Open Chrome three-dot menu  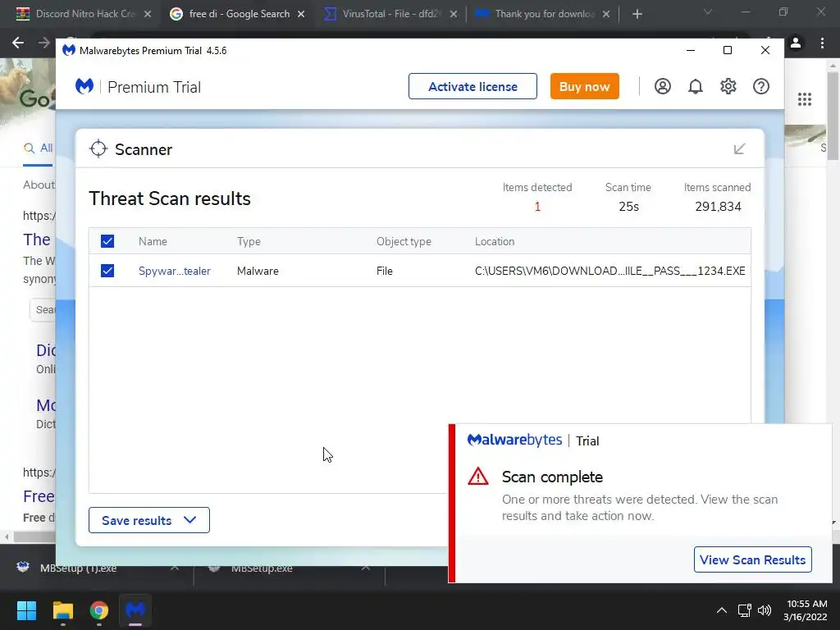coord(822,43)
